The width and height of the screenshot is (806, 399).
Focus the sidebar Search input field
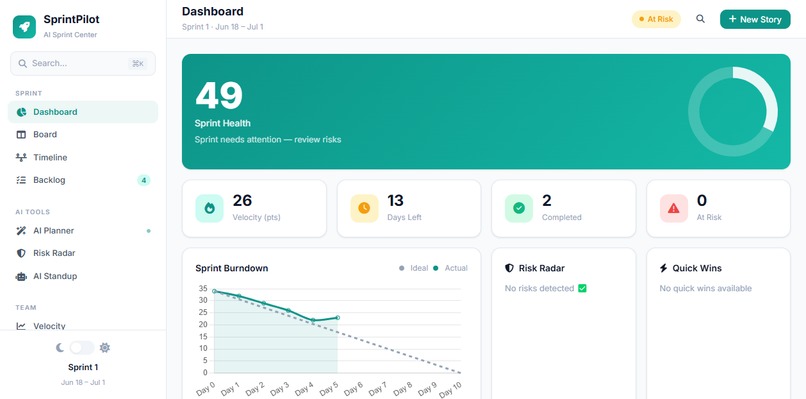pos(83,64)
